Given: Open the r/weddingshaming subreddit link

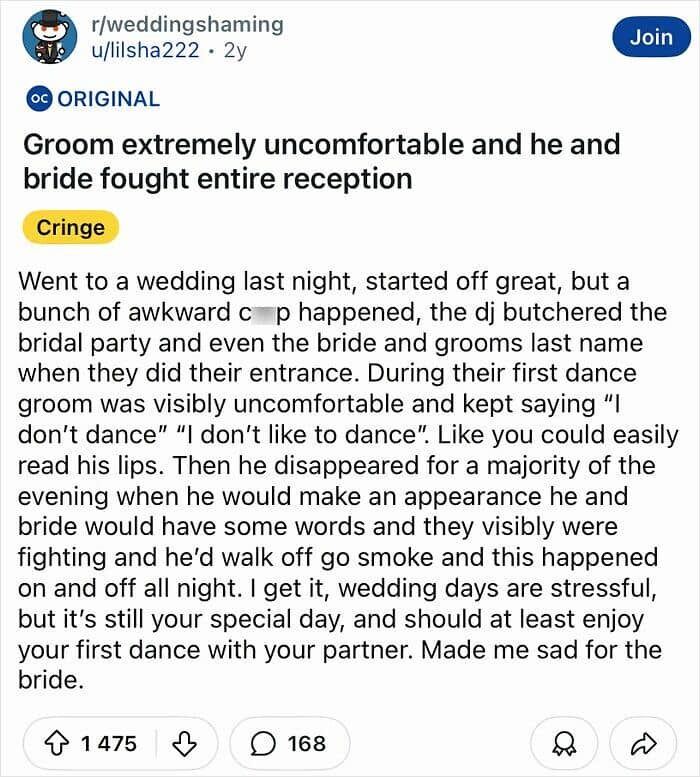Looking at the screenshot, I should pos(186,24).
